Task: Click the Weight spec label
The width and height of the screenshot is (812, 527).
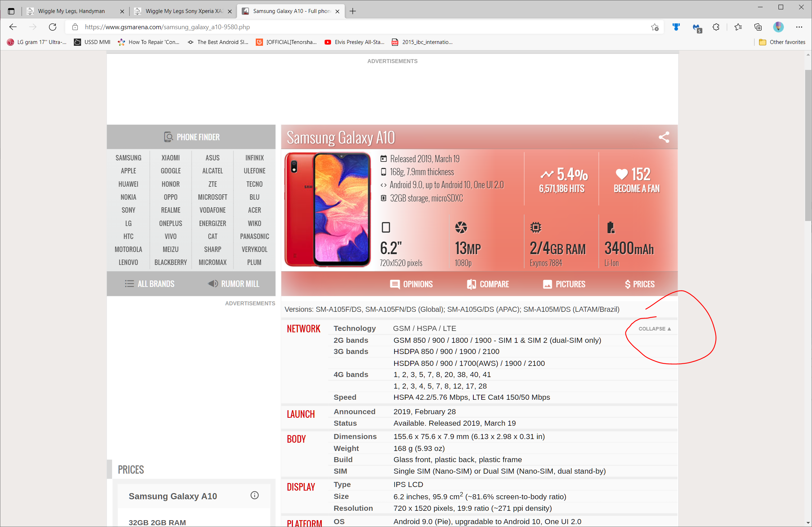Action: pos(346,448)
